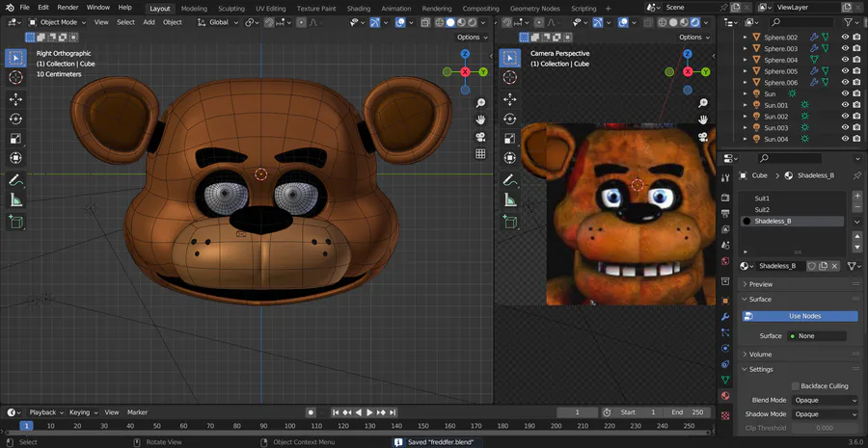The height and width of the screenshot is (448, 868).
Task: Select the Move tool in Camera Perspective viewport
Action: click(509, 99)
